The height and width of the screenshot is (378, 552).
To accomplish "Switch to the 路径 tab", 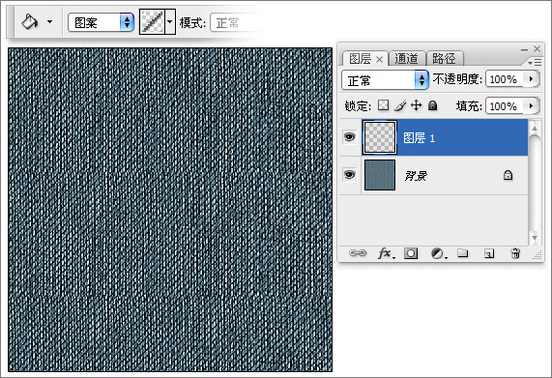I will coord(444,58).
